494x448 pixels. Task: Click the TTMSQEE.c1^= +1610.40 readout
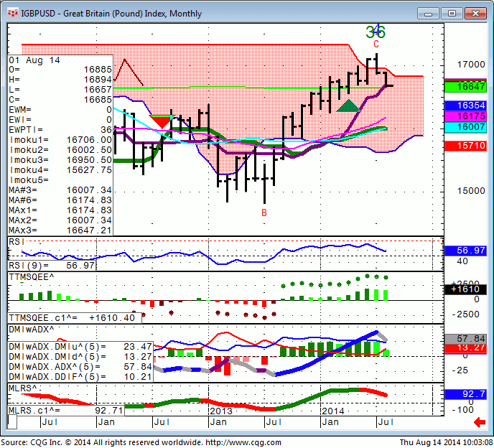click(75, 318)
